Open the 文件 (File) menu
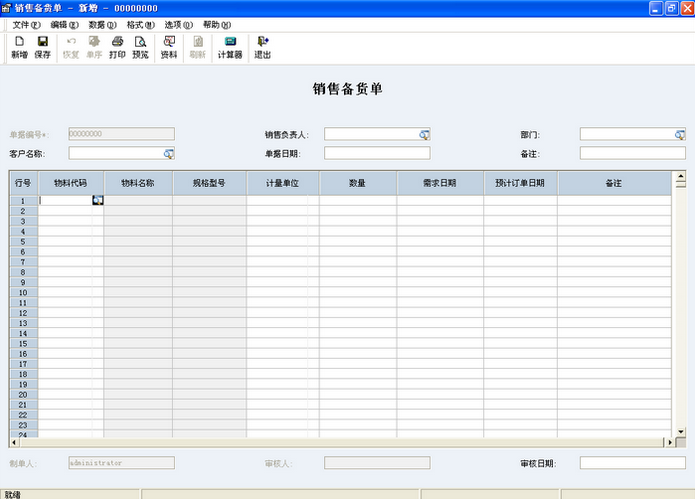 26,24
